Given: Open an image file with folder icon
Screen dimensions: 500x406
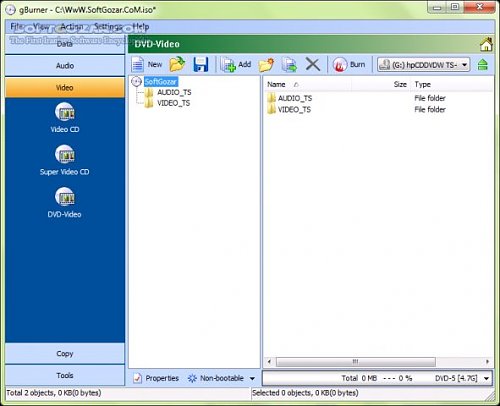Looking at the screenshot, I should (177, 64).
